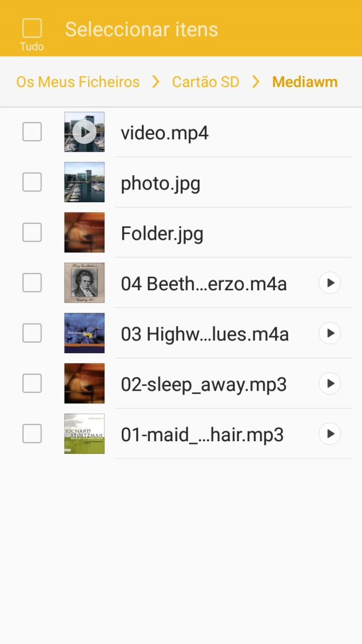
Task: Tap the Beethoven album art thumbnail
Action: pos(84,283)
